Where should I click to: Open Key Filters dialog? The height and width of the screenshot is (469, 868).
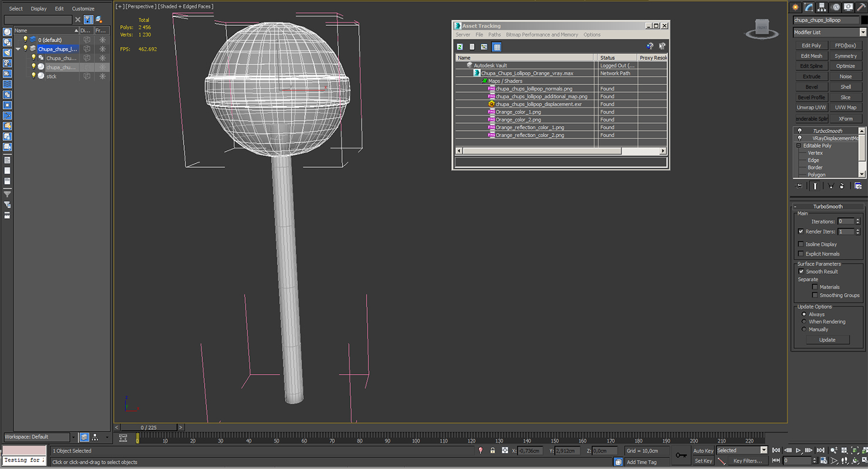[x=747, y=461]
